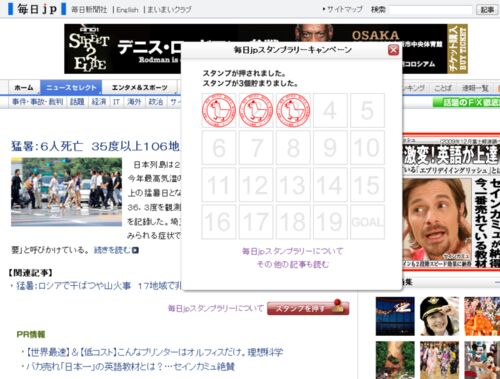Screen dimensions: 500x379
Task: Open the Street 2 Elite banner ad
Action: pos(255,49)
